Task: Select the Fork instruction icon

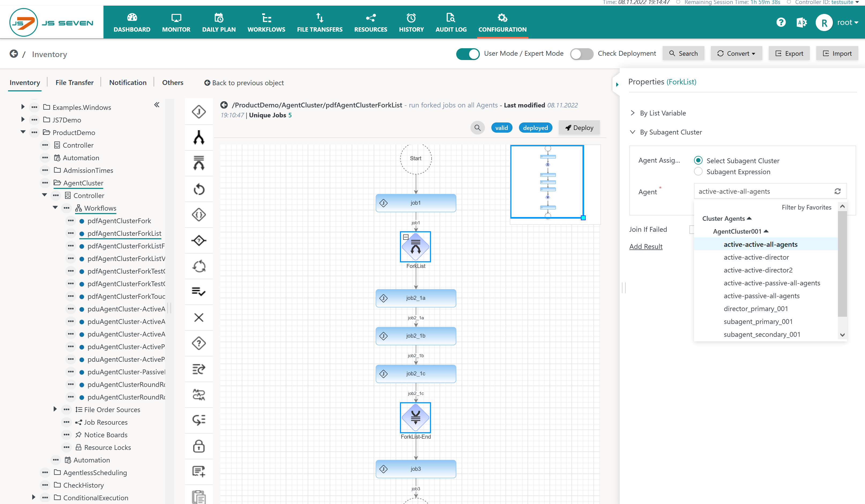Action: 199,137
